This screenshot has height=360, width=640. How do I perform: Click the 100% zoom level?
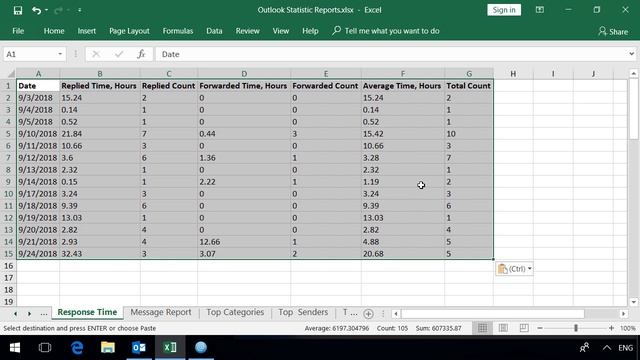628,328
